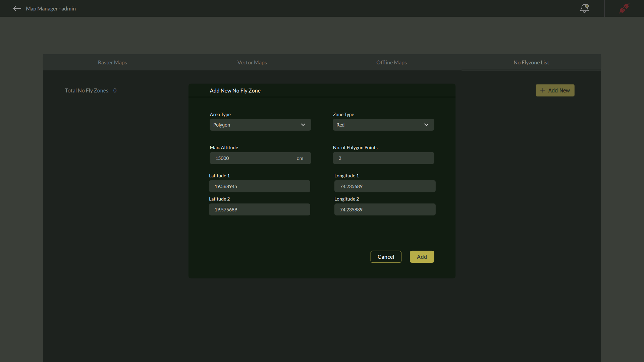The height and width of the screenshot is (362, 644).
Task: Click the Longitude 1 input field
Action: [x=385, y=186]
